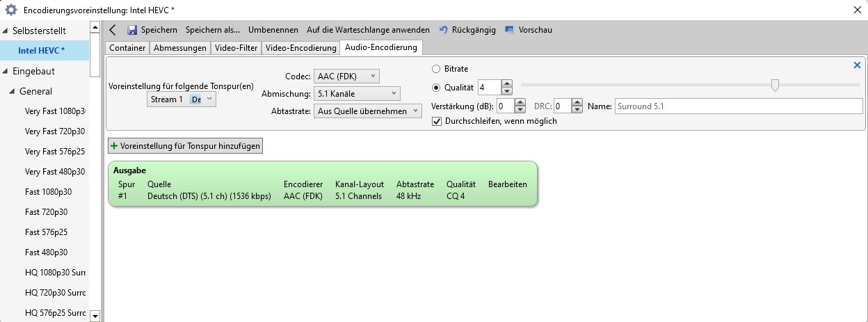The height and width of the screenshot is (322, 868).
Task: Click the settings gear icon in title bar
Action: point(11,10)
